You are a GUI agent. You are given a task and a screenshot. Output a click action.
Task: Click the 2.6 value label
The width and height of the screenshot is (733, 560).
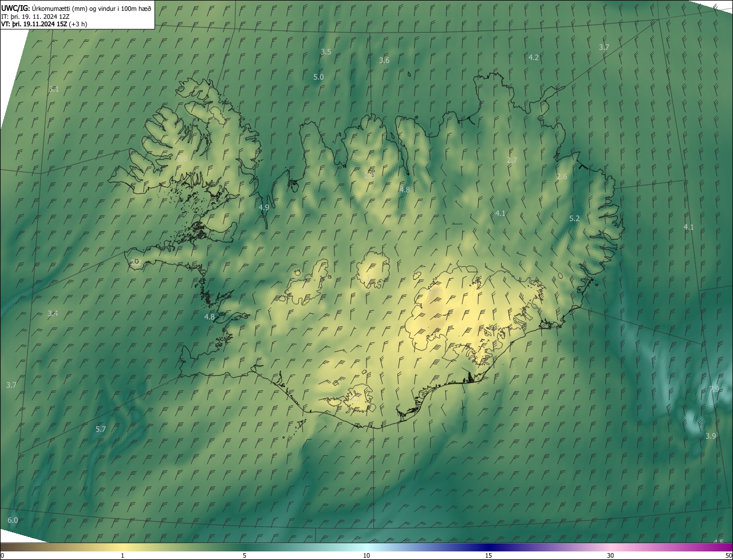point(562,176)
